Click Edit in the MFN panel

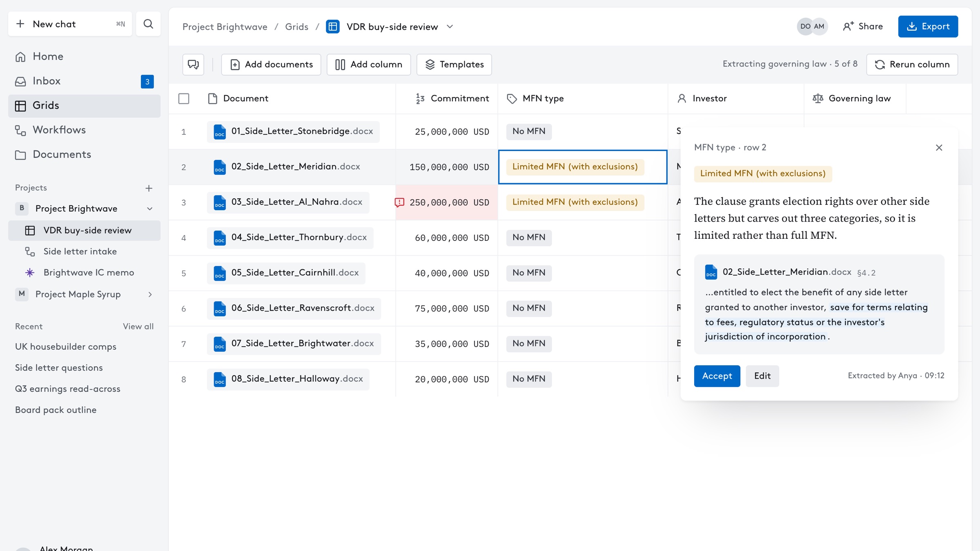click(x=762, y=376)
